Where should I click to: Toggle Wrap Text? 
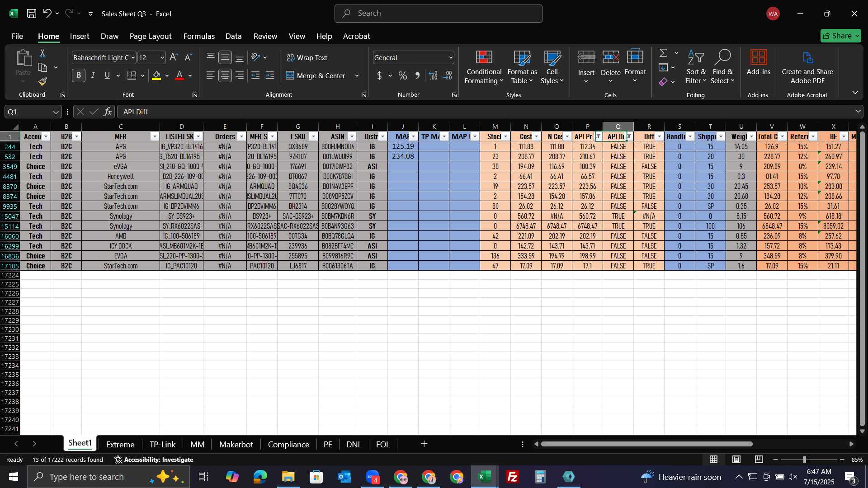click(x=307, y=57)
